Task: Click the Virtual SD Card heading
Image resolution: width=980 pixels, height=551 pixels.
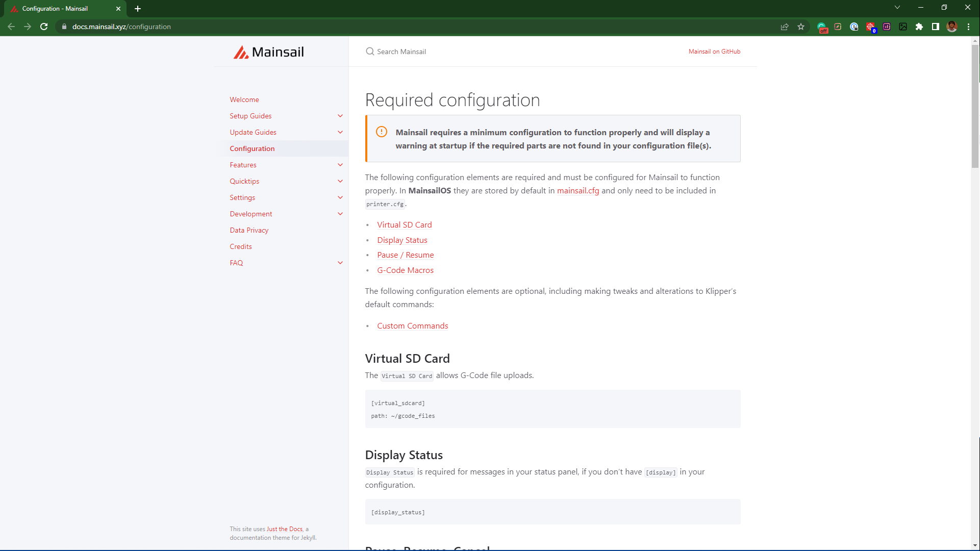Action: (408, 358)
